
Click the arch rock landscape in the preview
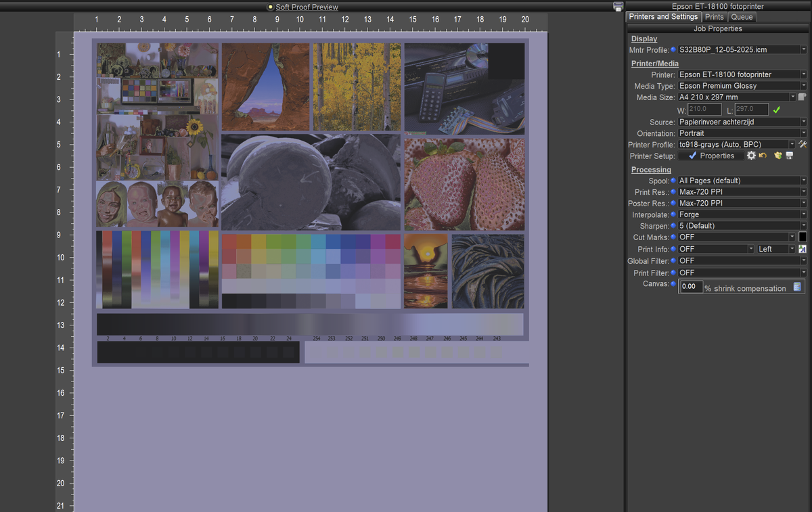pyautogui.click(x=266, y=87)
